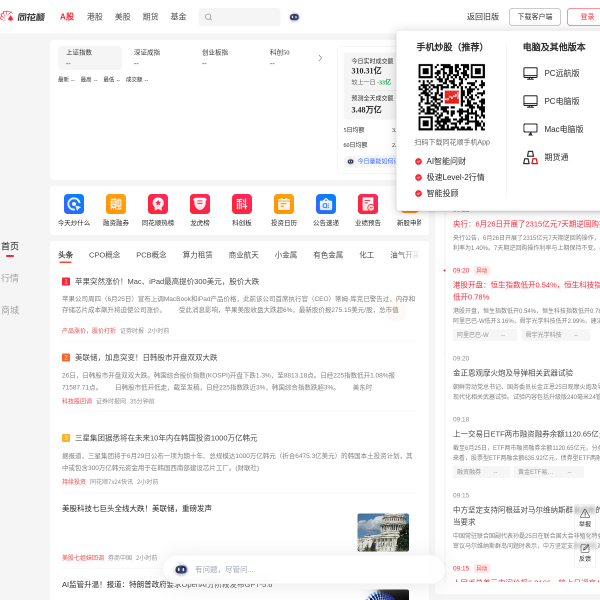Open 美股科技七巨头全线大跌 headline
The image size is (600, 600).
pos(137,509)
